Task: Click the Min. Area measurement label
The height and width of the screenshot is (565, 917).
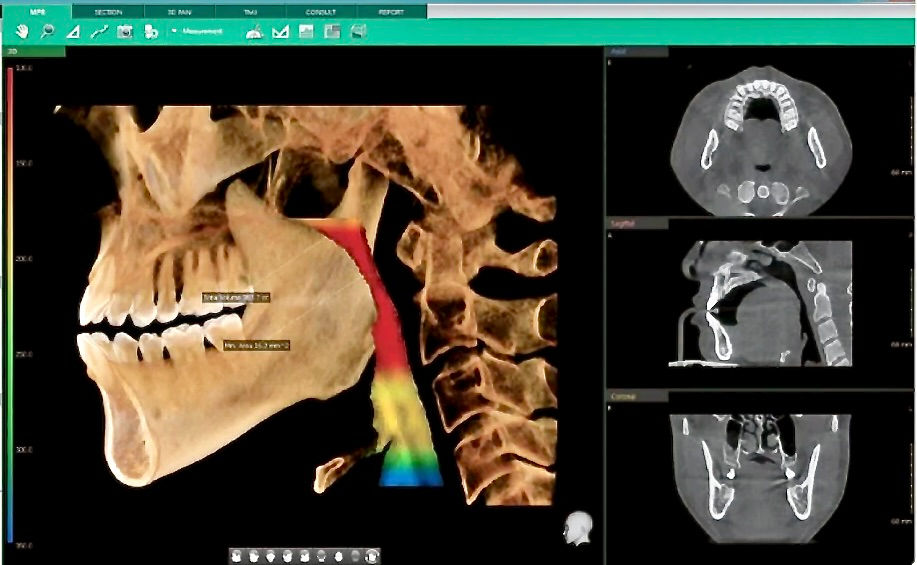Action: click(257, 346)
